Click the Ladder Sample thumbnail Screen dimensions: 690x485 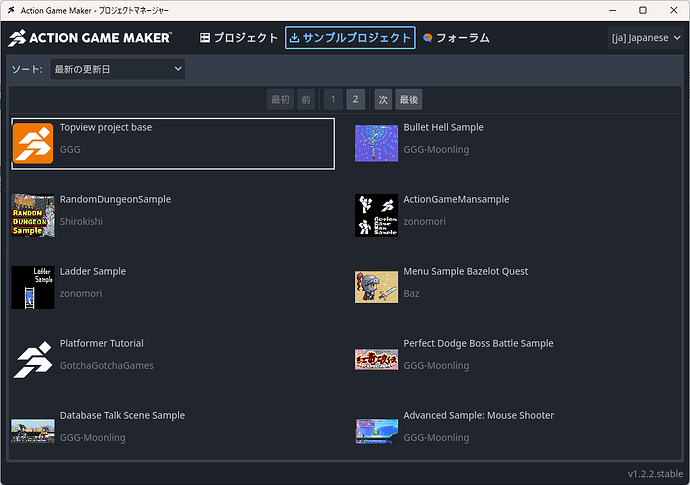(33, 287)
